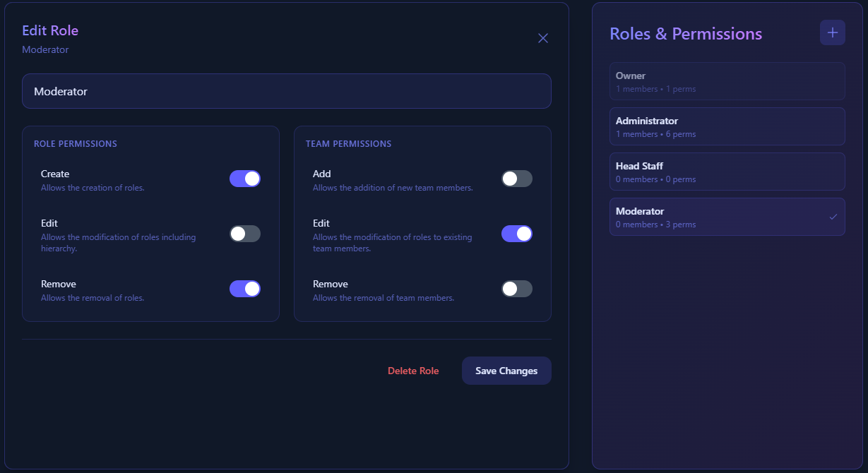This screenshot has height=473, width=868.
Task: Click the Team Permissions section header
Action: pos(348,143)
